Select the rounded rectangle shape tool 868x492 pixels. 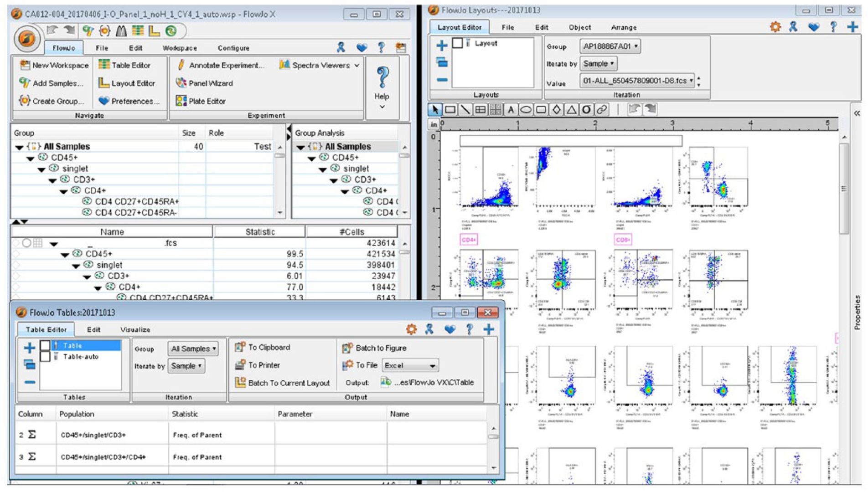pyautogui.click(x=541, y=109)
